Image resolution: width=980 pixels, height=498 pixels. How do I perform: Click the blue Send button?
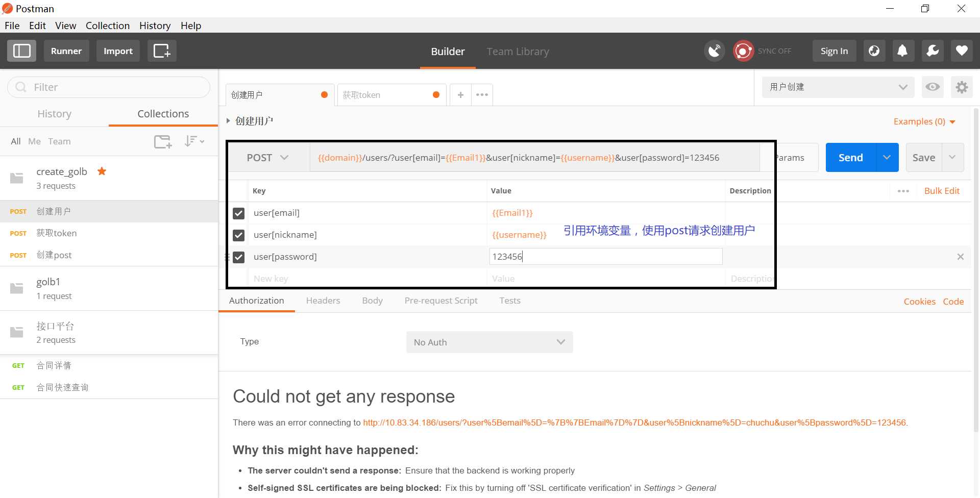pyautogui.click(x=851, y=158)
